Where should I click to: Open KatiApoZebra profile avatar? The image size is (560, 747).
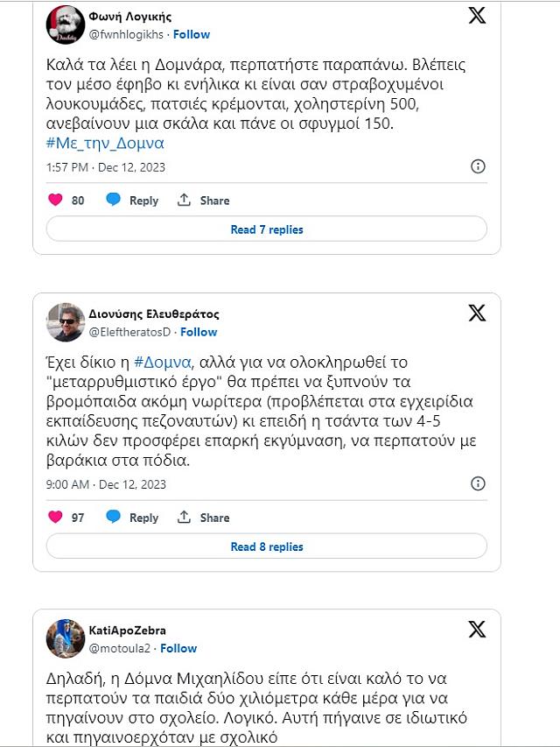[x=65, y=638]
